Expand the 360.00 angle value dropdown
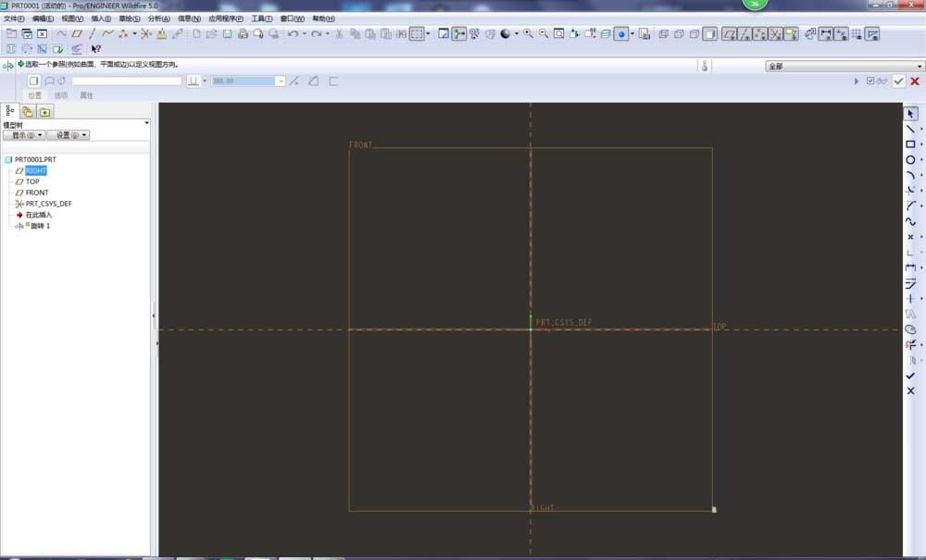The image size is (926, 560). click(x=281, y=81)
